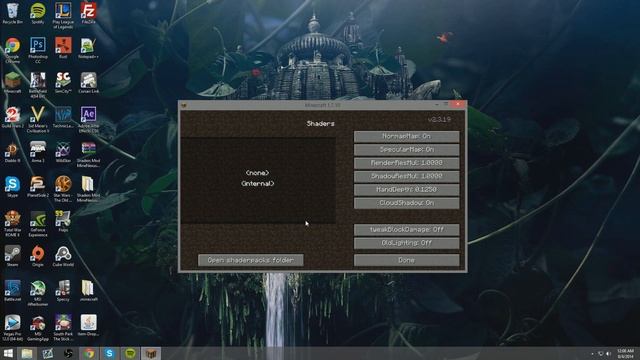Select the Fraps desktop icon
640x360 pixels.
coord(63,222)
